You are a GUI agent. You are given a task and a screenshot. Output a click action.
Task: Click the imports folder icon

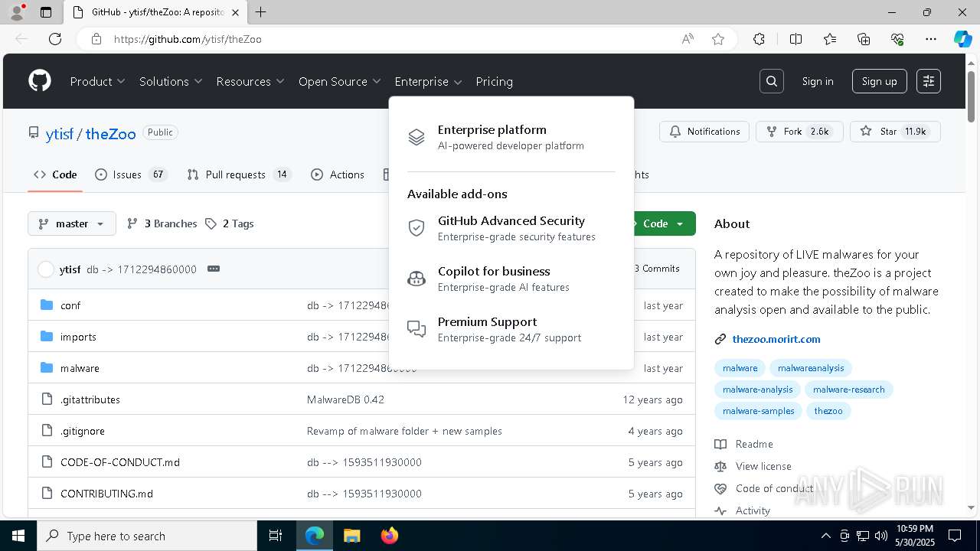click(47, 336)
